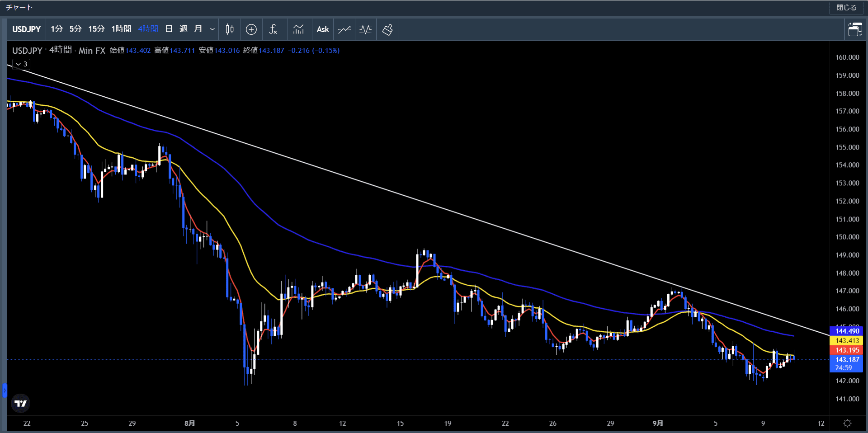Image resolution: width=868 pixels, height=433 pixels.
Task: Click the yellow 143.413 price label
Action: [847, 341]
